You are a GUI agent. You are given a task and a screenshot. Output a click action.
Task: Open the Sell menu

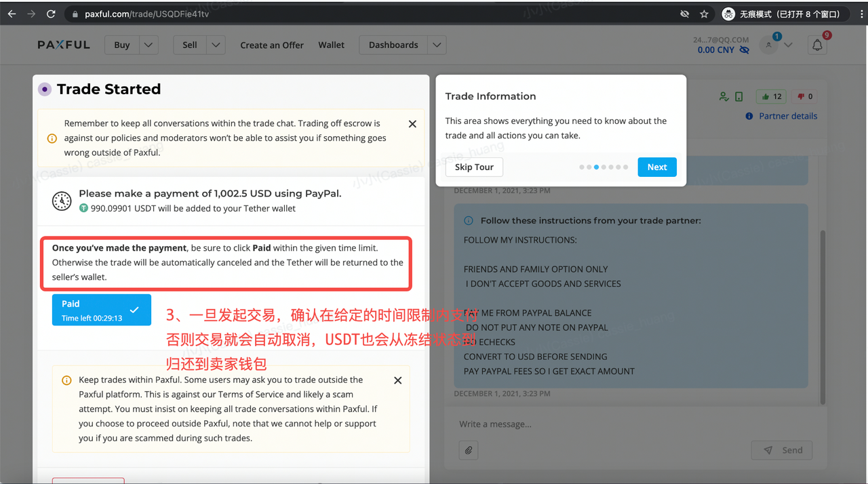tap(190, 45)
